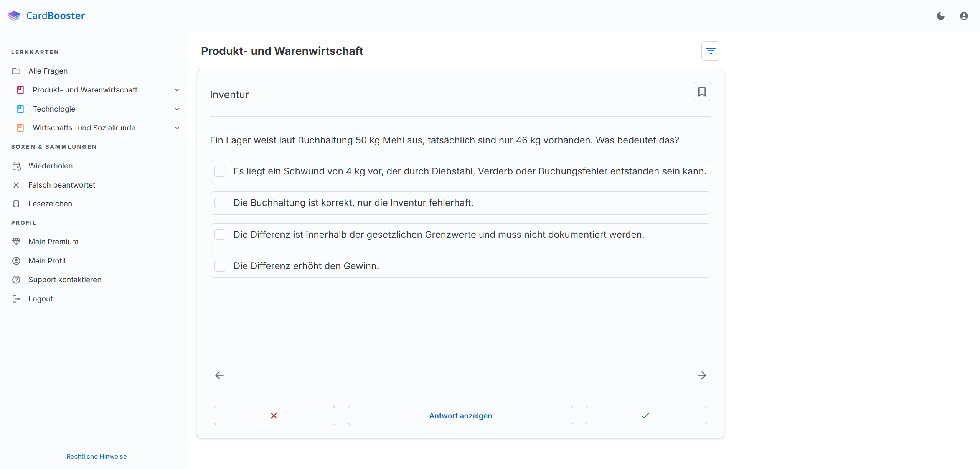Expand the Technologie category
The width and height of the screenshot is (980, 469).
point(177,109)
